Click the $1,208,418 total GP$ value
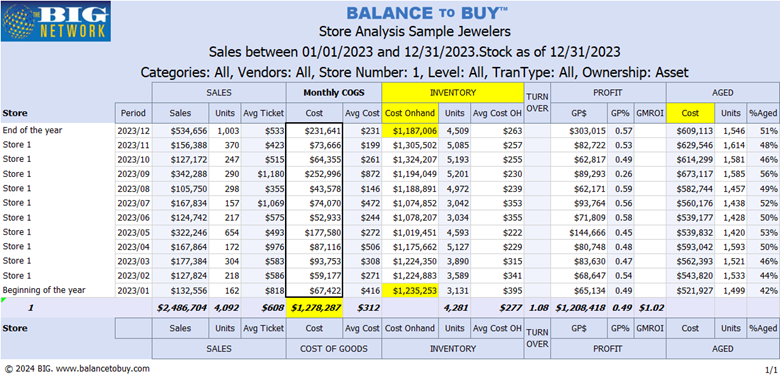This screenshot has width=780, height=377. point(580,308)
